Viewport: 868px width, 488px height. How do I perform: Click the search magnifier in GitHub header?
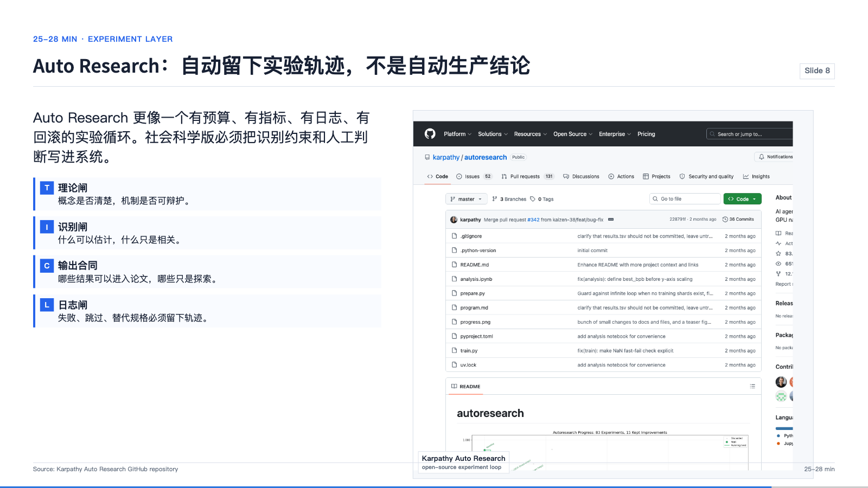tap(712, 134)
